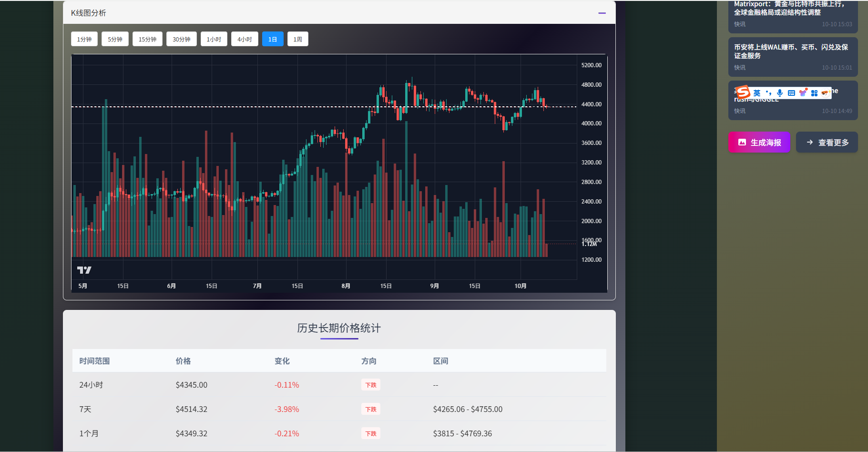Toggle the 英 language mode indicator
Screen dimensions: 868x452
(x=757, y=93)
